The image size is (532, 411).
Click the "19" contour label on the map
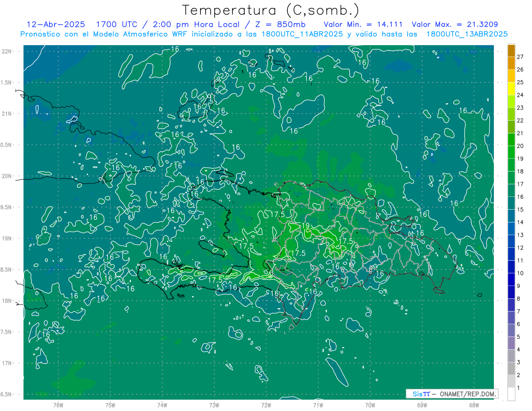pyautogui.click(x=305, y=226)
